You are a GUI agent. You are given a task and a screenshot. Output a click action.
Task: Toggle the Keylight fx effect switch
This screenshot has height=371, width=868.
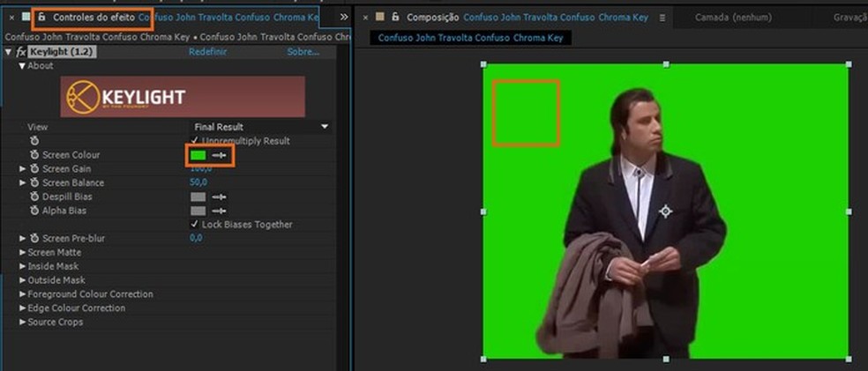(20, 52)
